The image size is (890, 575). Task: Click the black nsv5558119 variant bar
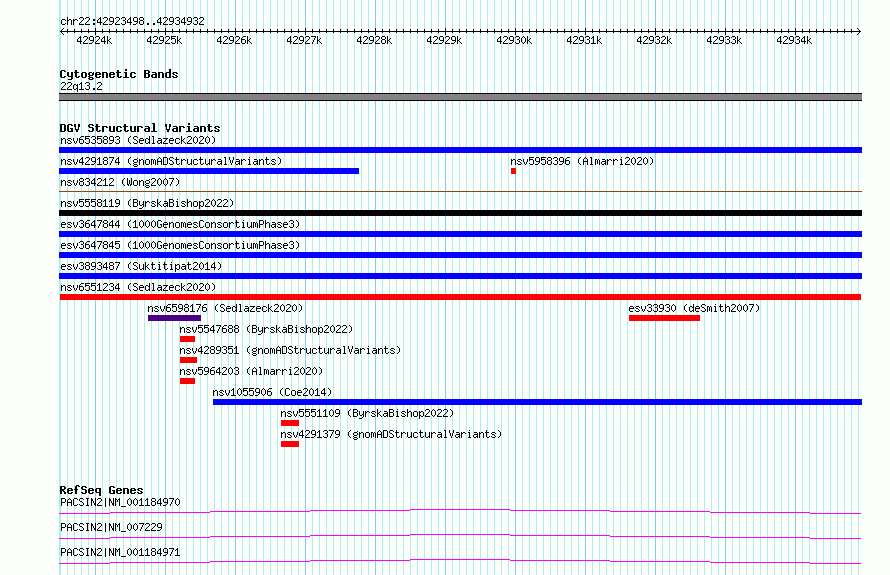tap(460, 213)
